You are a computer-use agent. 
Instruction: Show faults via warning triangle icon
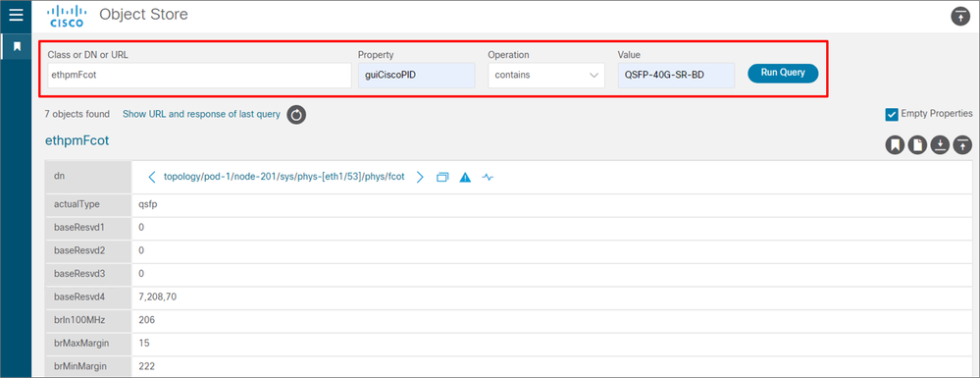tap(465, 177)
